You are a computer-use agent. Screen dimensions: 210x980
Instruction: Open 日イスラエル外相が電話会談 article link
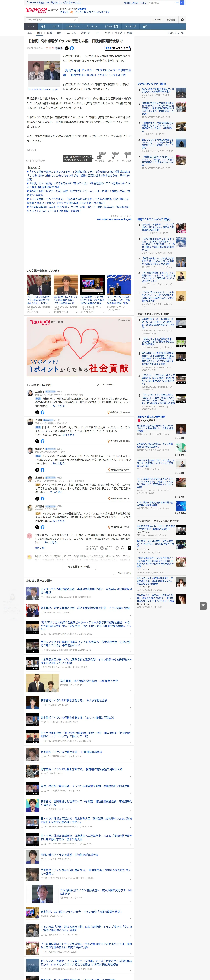tap(86, 591)
